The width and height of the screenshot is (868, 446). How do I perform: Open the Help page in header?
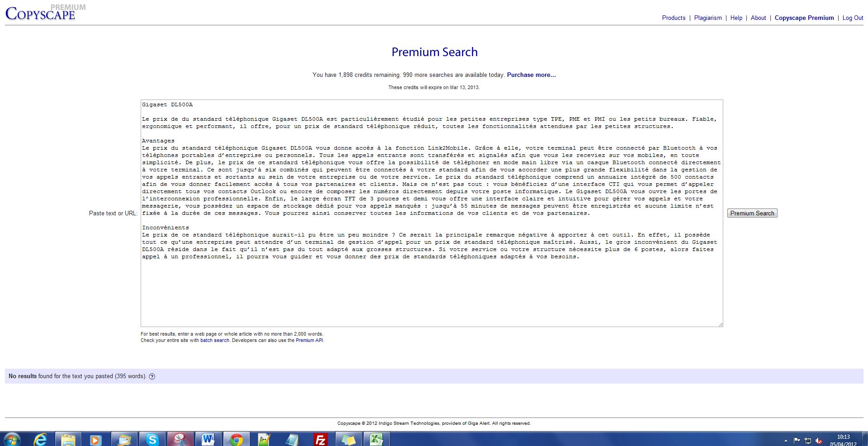tap(736, 18)
